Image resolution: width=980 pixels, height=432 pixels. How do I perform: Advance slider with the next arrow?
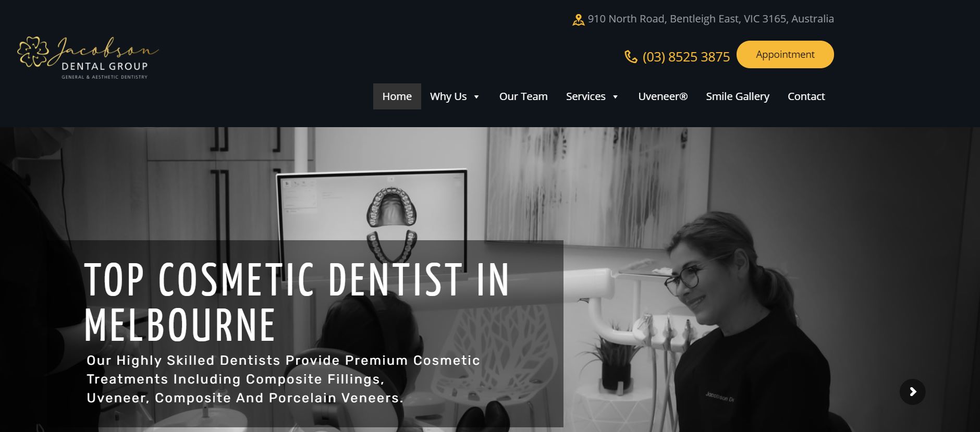pyautogui.click(x=912, y=392)
